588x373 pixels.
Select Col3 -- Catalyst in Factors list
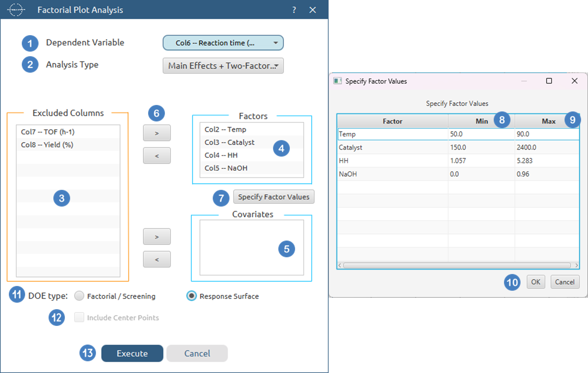point(229,142)
